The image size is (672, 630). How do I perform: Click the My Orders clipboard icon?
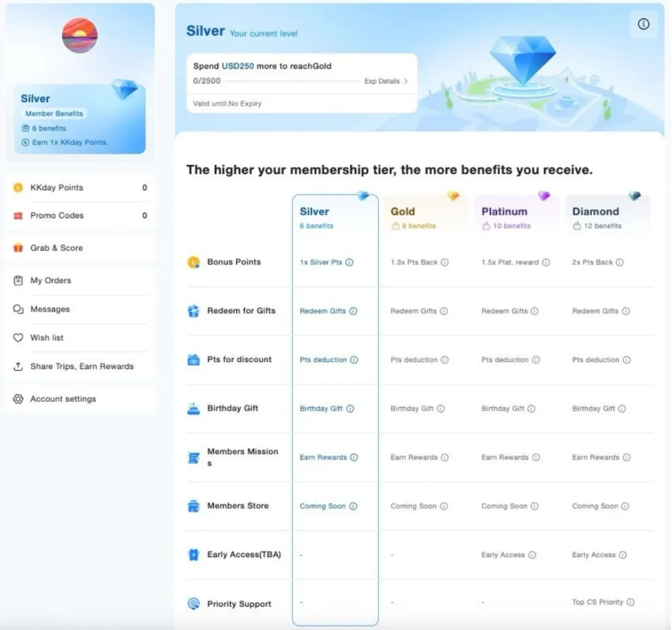[18, 280]
